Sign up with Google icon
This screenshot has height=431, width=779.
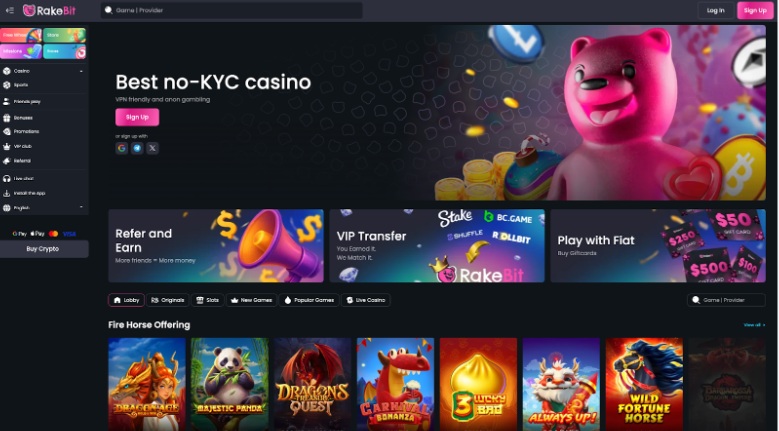point(122,148)
